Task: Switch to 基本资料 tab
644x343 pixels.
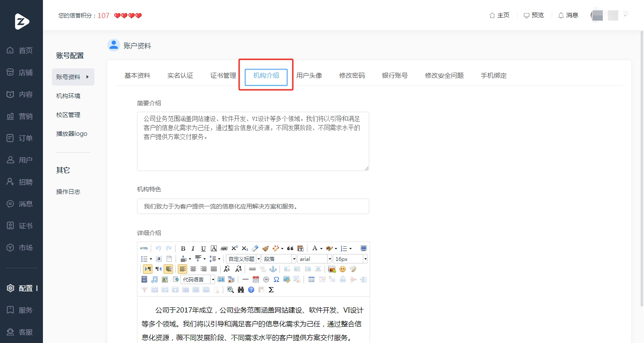Action: point(137,76)
